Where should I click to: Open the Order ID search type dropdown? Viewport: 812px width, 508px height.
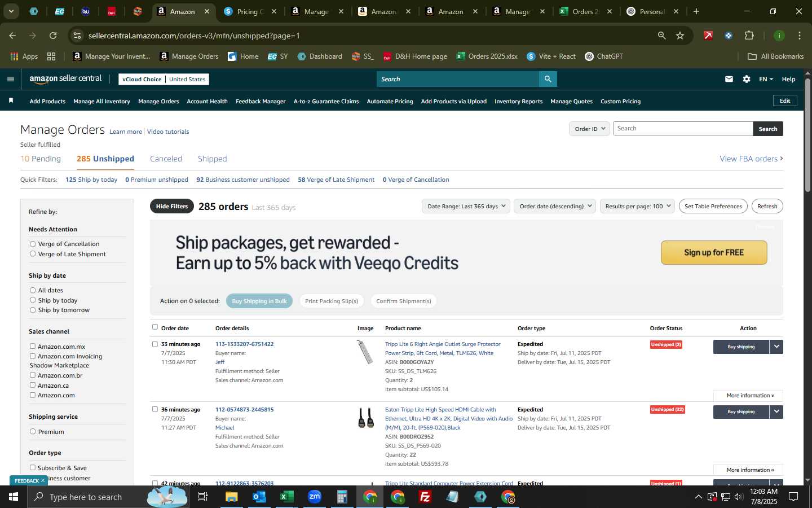pyautogui.click(x=589, y=129)
